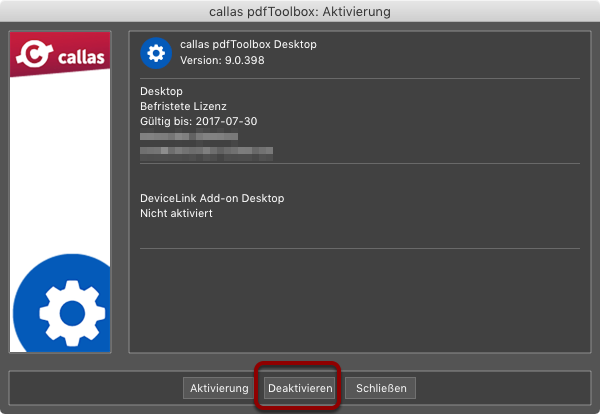Click the 'Desktop' license heading
The height and width of the screenshot is (414, 600).
click(x=161, y=91)
